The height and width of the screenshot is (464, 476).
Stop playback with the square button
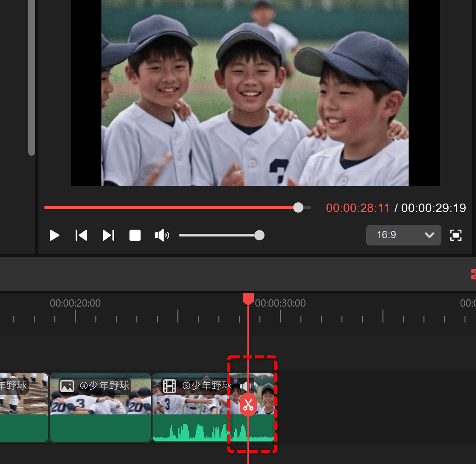click(135, 235)
